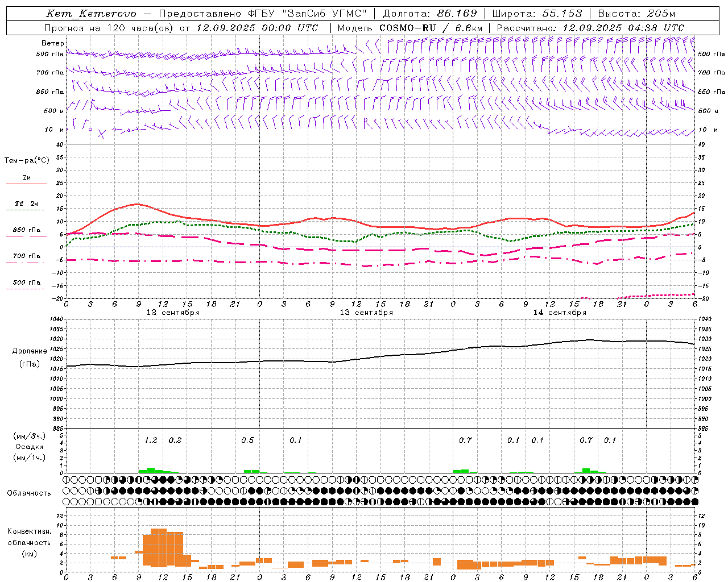Click the 'Осадки' precipitation label
This screenshot has width=728, height=582.
coord(29,447)
